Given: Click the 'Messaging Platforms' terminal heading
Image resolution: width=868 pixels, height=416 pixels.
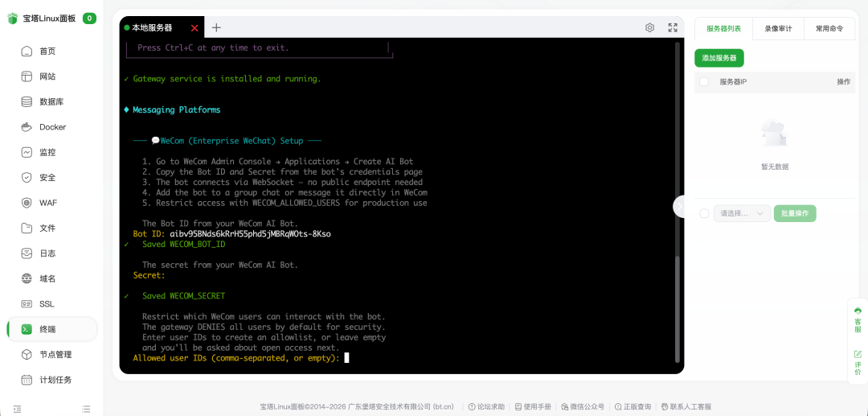Looking at the screenshot, I should pyautogui.click(x=177, y=109).
